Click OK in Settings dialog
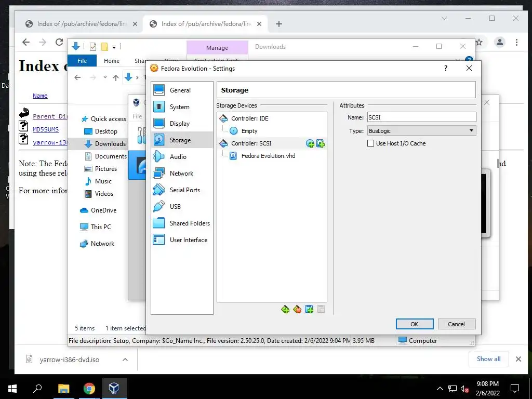The height and width of the screenshot is (399, 532). click(x=415, y=324)
